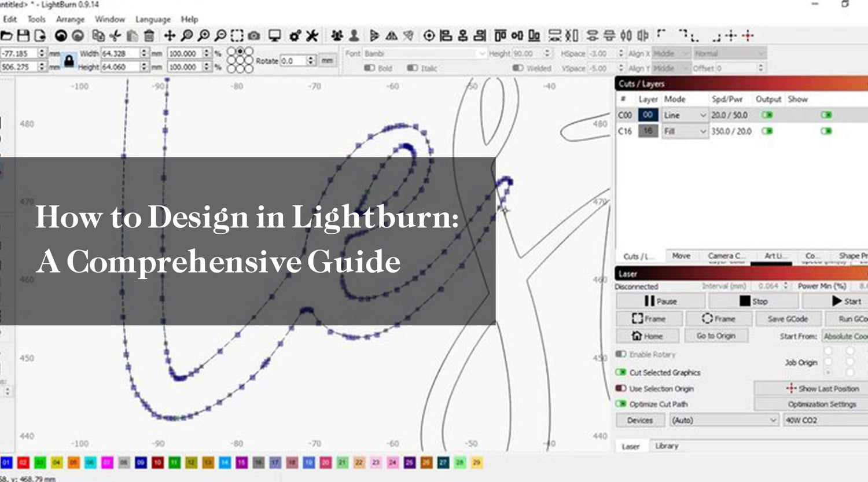Open Settings gears icon

coord(295,36)
